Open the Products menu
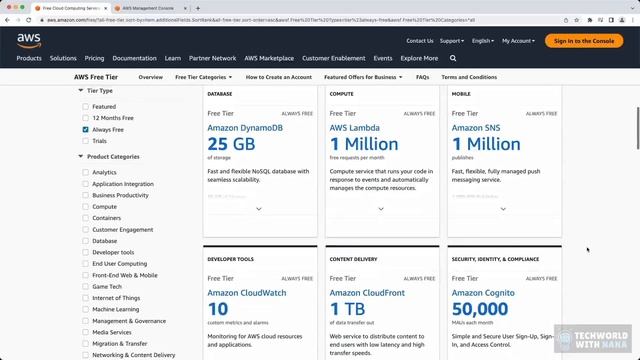Image resolution: width=640 pixels, height=360 pixels. (x=29, y=58)
